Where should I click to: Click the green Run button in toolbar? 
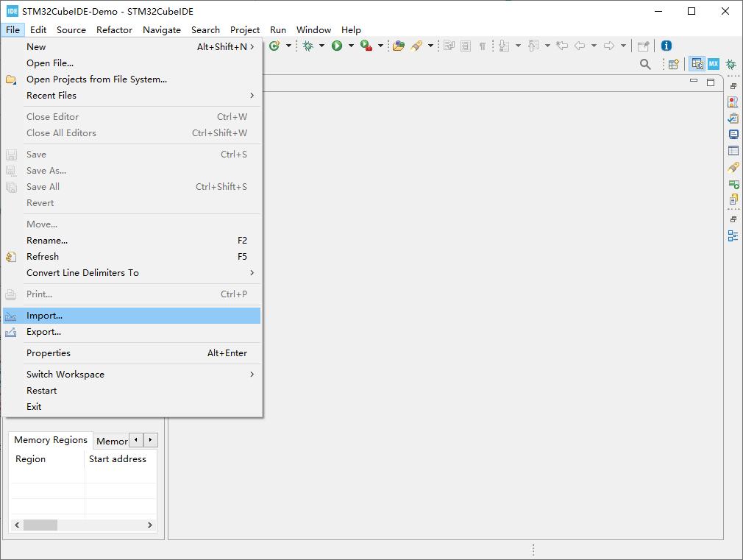(337, 46)
